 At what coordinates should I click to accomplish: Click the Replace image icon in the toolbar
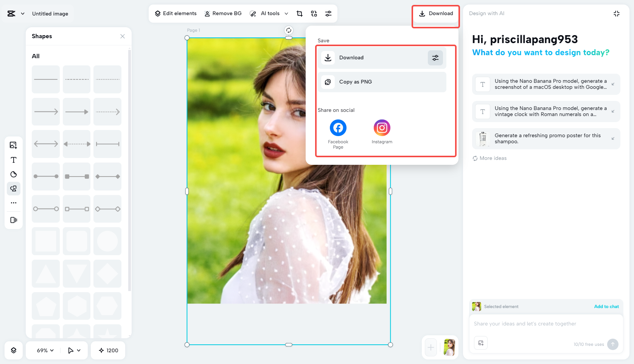[x=314, y=13]
